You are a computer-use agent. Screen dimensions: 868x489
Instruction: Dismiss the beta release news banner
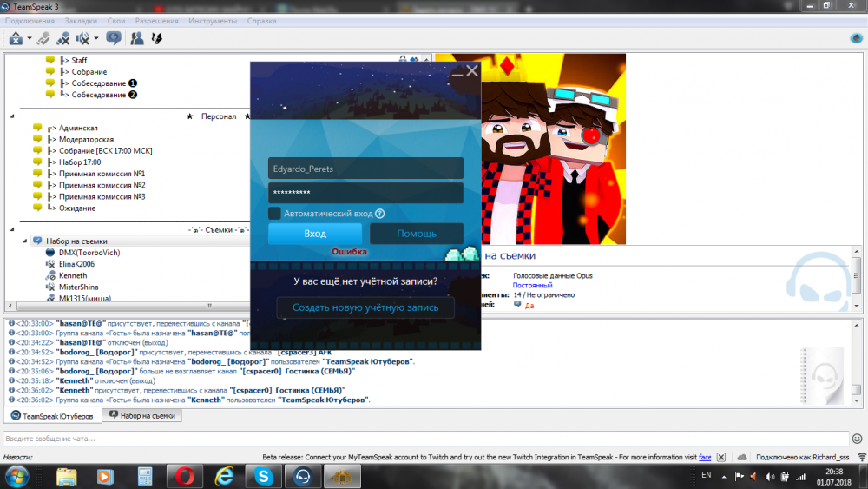click(x=720, y=457)
